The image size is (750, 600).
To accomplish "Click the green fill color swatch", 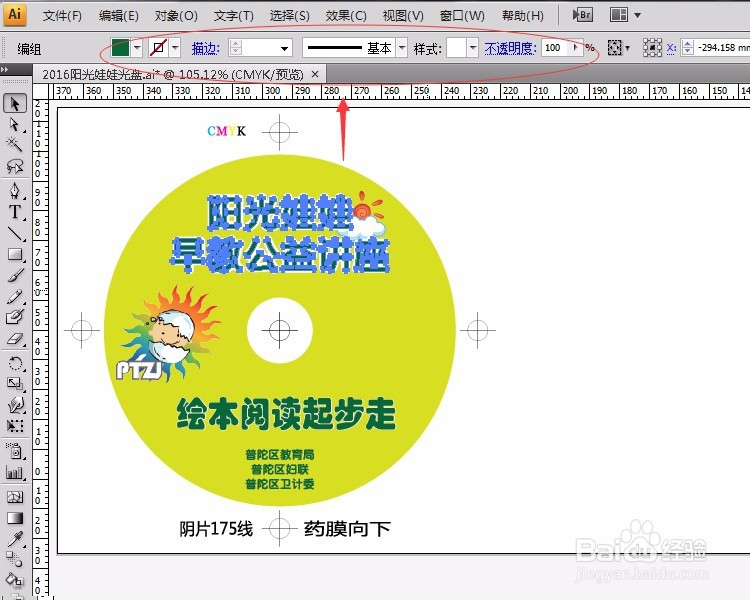I will click(120, 48).
